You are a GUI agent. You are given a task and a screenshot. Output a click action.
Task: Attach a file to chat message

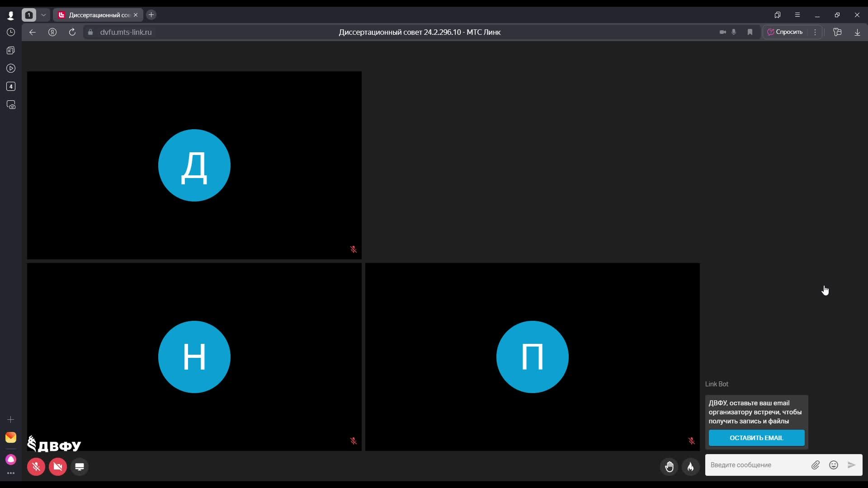point(815,465)
